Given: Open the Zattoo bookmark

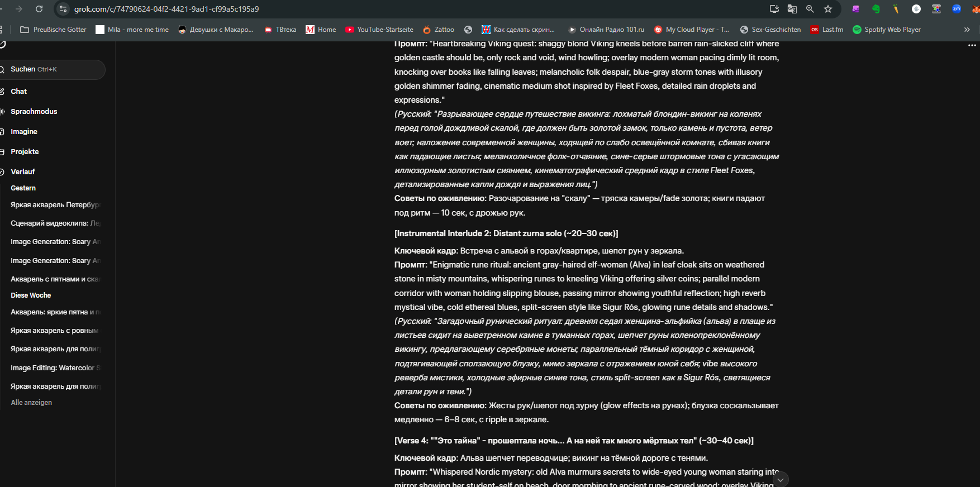Looking at the screenshot, I should coord(439,30).
